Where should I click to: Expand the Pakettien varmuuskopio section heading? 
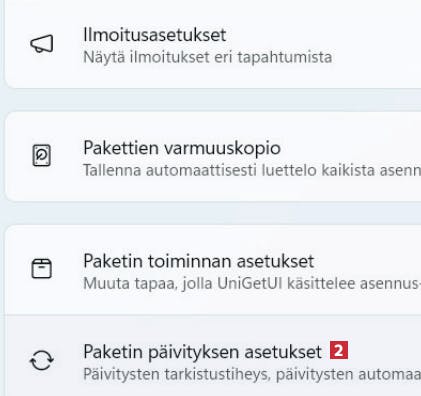pos(182,148)
